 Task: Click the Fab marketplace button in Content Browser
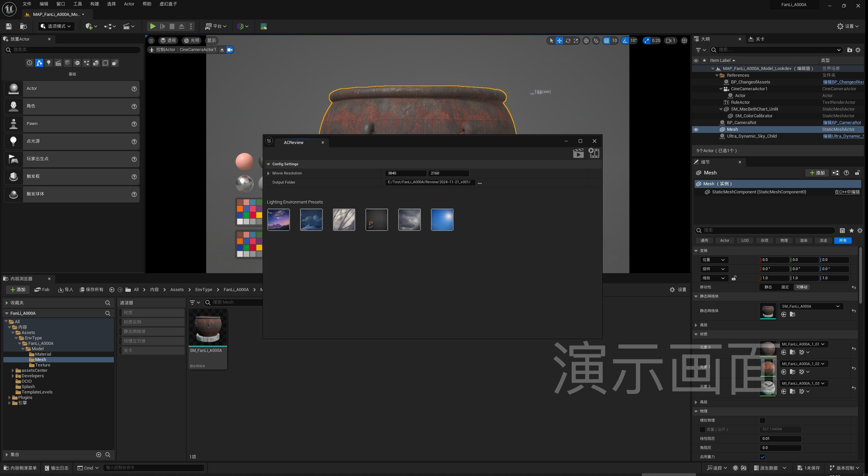point(42,290)
